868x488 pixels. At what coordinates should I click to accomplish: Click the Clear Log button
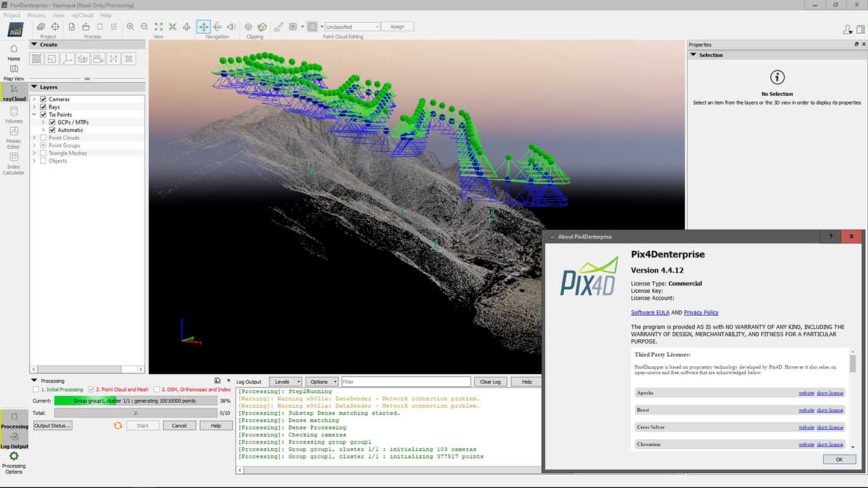[x=490, y=381]
